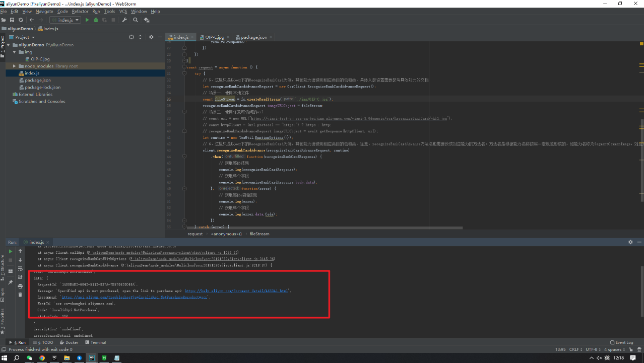Open the help.aliyun.com document link in console
Image resolution: width=644 pixels, height=363 pixels.
click(237, 291)
